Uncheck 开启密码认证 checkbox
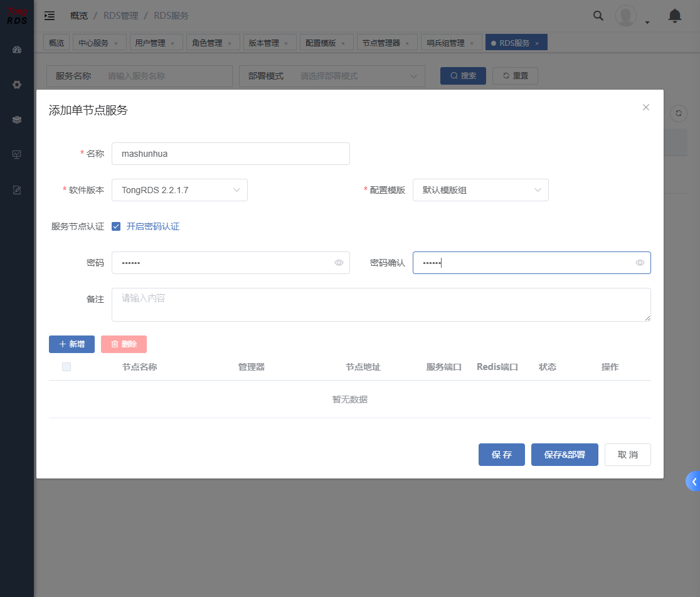This screenshot has height=597, width=700. click(x=116, y=226)
